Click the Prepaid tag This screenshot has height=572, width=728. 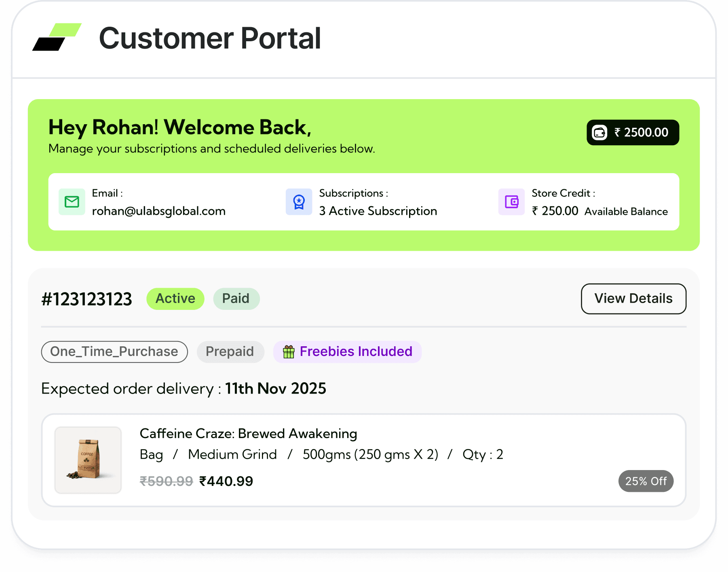[230, 352]
